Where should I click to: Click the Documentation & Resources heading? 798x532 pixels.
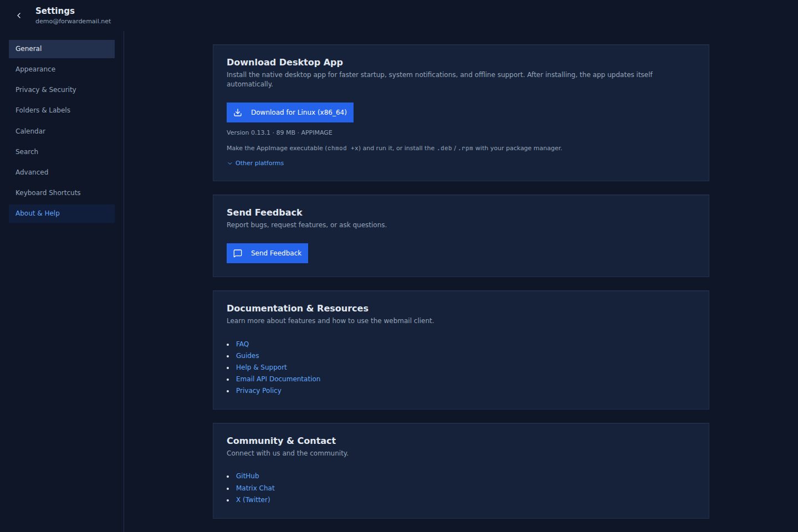coord(298,309)
